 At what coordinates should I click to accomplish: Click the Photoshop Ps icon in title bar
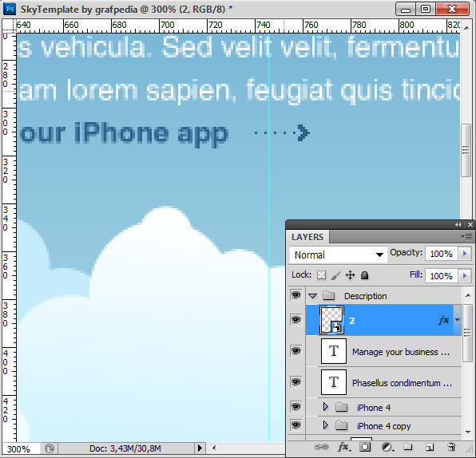(10, 9)
